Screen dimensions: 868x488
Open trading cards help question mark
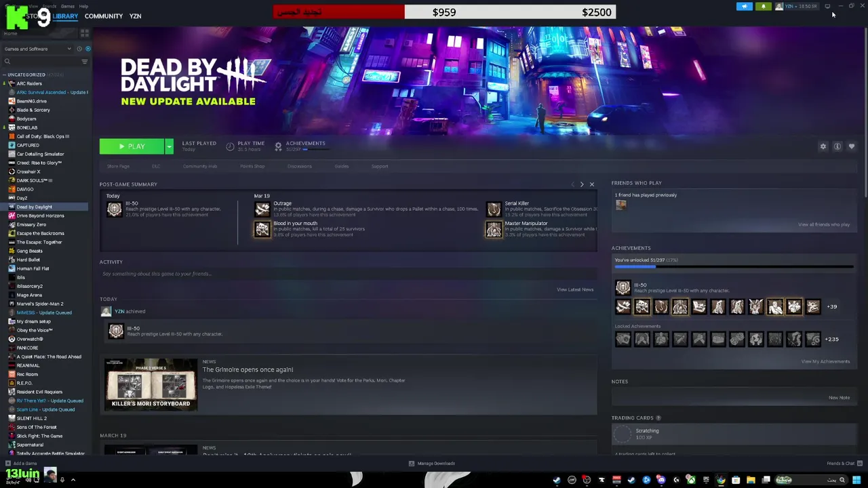click(x=658, y=418)
